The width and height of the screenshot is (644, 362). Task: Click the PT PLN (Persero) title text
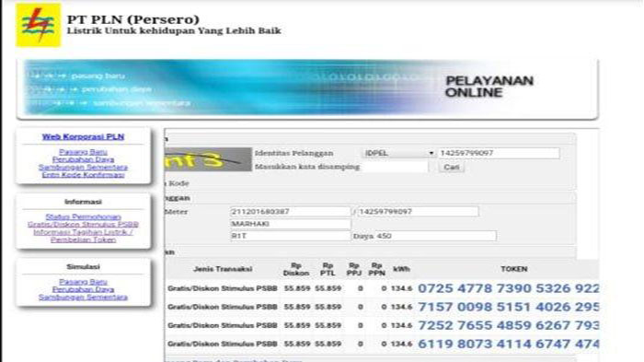point(133,19)
